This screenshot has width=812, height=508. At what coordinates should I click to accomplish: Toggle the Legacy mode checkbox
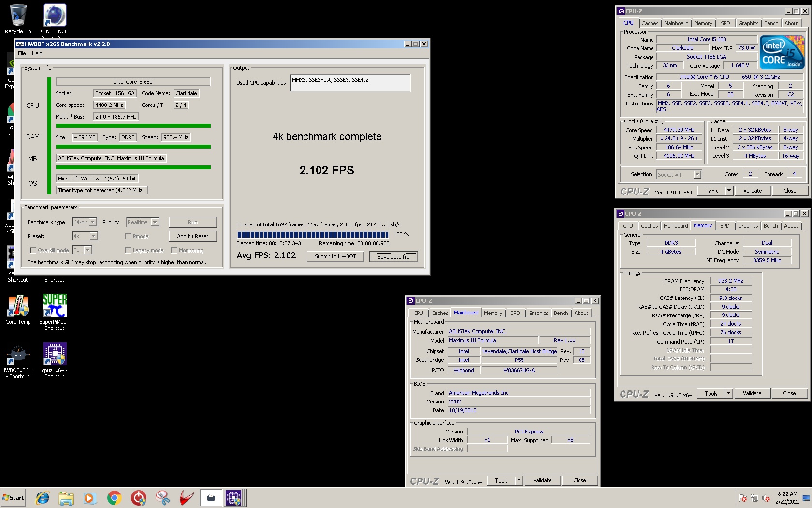pos(128,250)
